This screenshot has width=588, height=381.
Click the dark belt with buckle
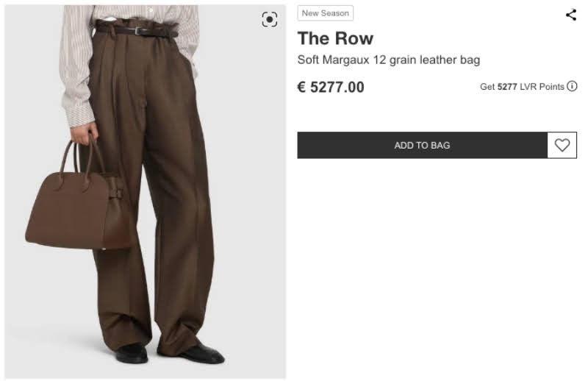[135, 30]
